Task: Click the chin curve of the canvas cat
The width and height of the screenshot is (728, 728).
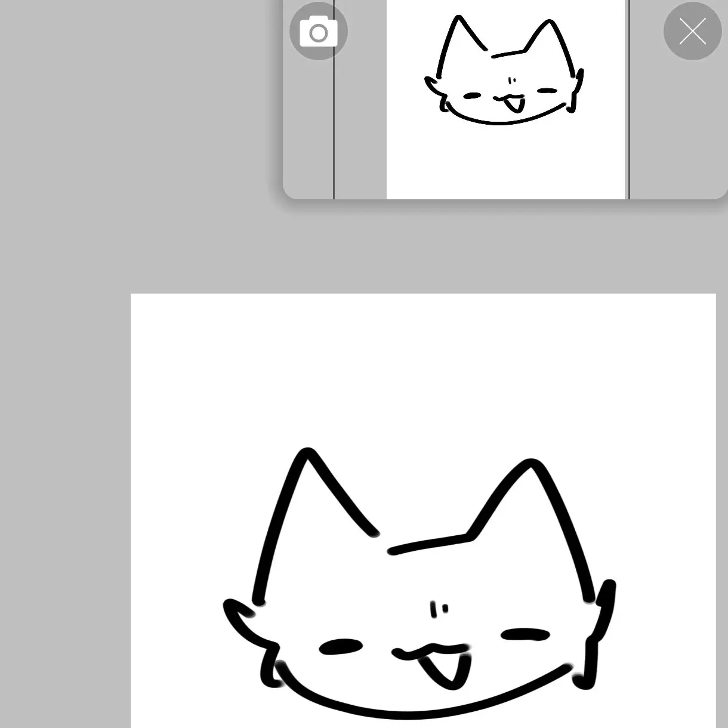Action: [418, 711]
